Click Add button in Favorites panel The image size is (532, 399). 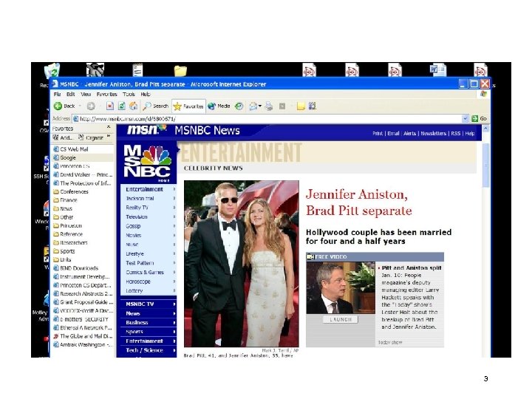click(63, 137)
